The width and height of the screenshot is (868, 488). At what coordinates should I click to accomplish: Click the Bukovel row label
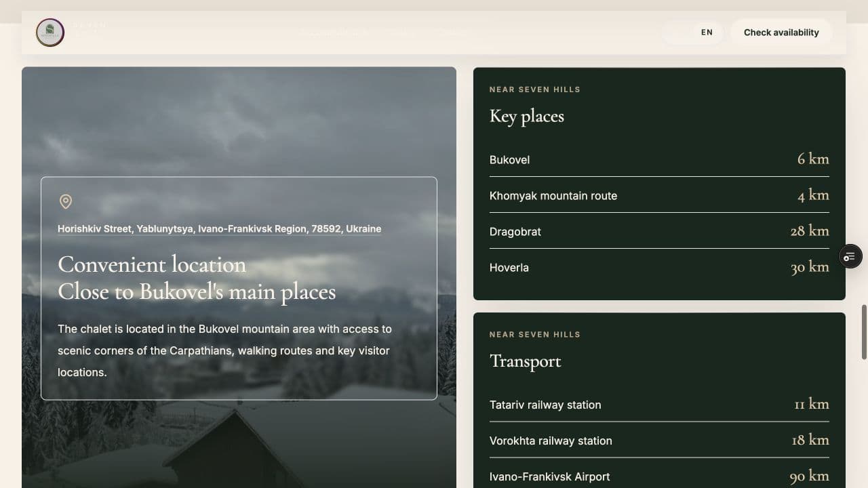(x=509, y=160)
